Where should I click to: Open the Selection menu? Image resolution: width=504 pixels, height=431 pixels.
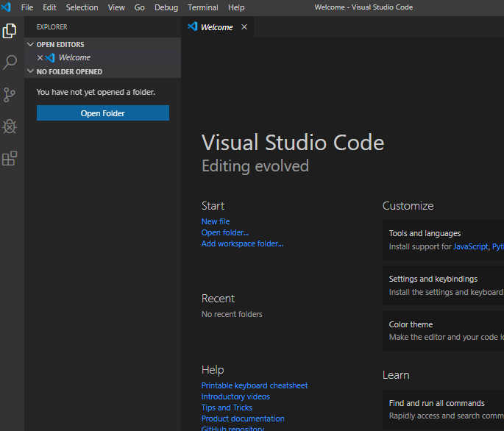pos(82,7)
